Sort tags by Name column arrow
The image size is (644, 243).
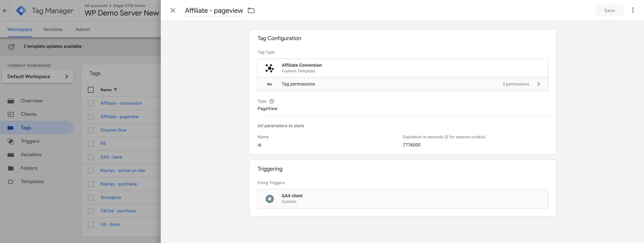tap(116, 90)
